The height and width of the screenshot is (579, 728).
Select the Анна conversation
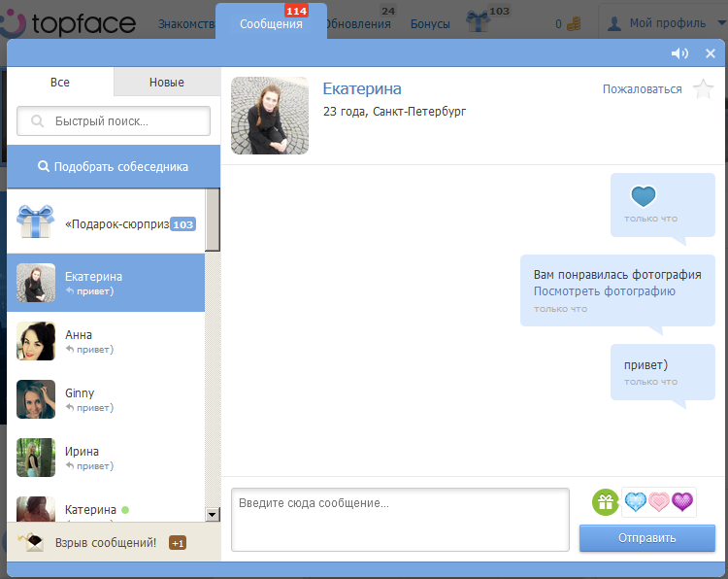click(x=106, y=341)
